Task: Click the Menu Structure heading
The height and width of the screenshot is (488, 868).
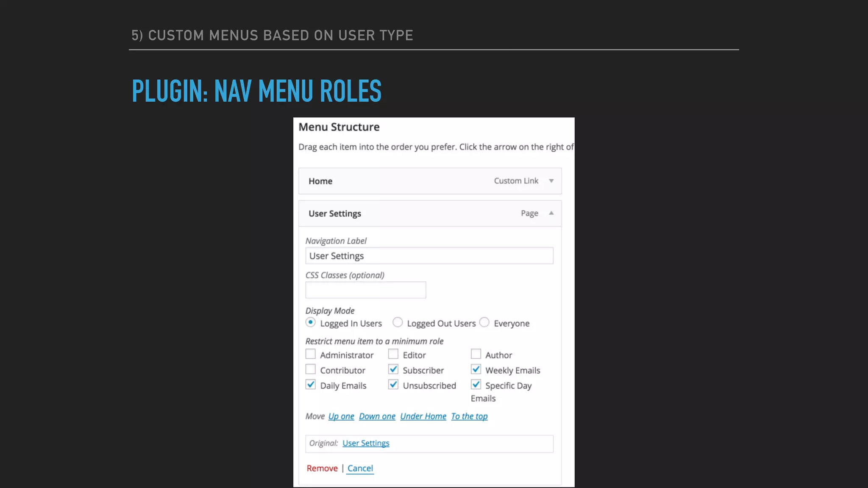Action: coord(339,127)
